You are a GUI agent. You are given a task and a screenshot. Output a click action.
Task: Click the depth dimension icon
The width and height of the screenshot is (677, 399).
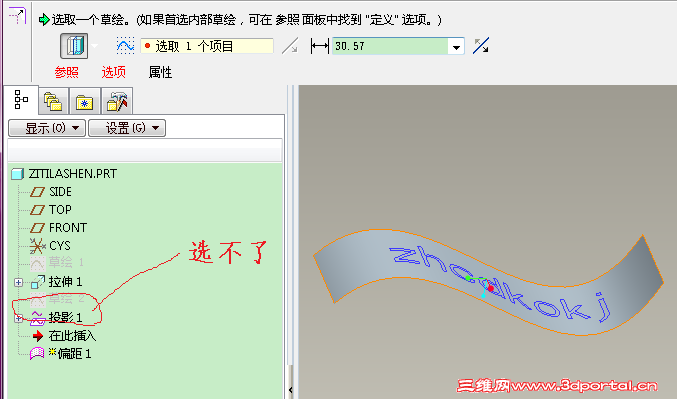coord(320,46)
